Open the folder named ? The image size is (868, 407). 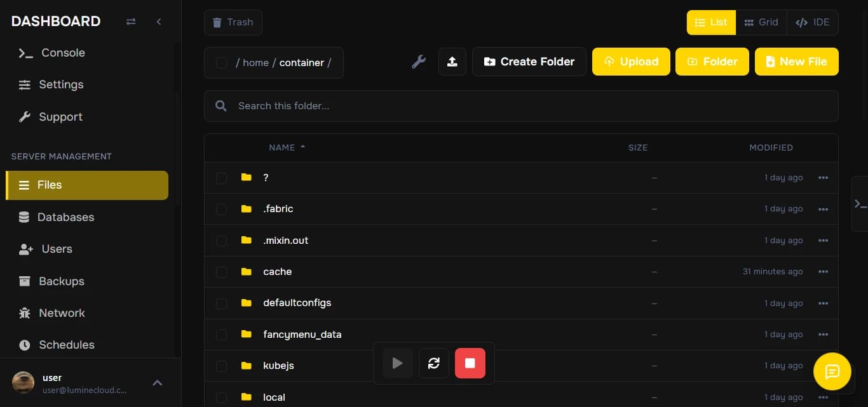click(266, 178)
